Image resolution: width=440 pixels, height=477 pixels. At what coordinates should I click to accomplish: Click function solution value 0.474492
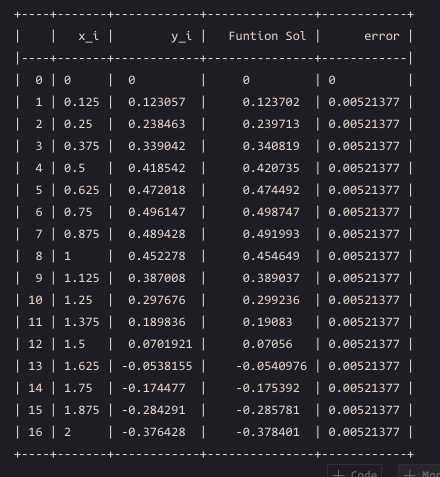[271, 190]
